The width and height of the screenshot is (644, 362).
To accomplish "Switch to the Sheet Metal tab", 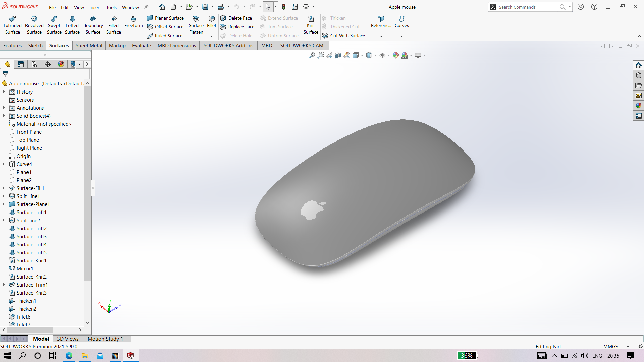I will (x=89, y=46).
